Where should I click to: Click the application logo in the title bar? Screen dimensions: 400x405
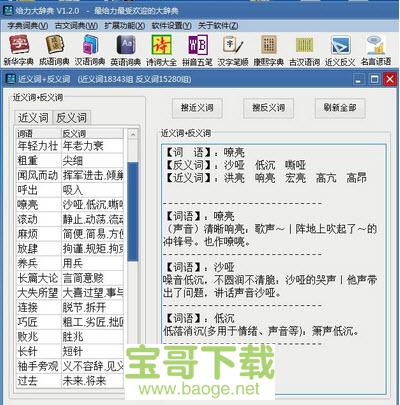[x=8, y=10]
